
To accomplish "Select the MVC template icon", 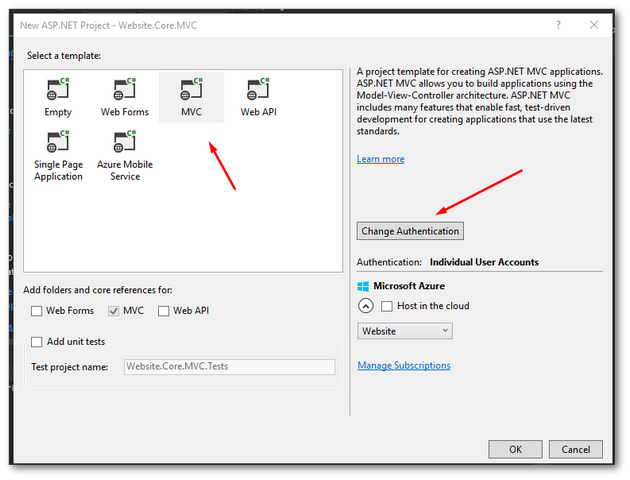I will [x=191, y=91].
